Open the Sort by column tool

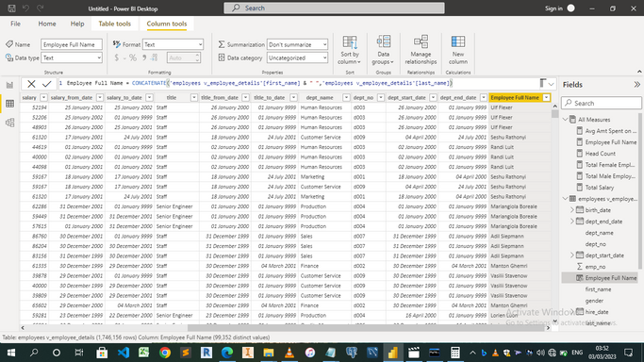pyautogui.click(x=350, y=50)
